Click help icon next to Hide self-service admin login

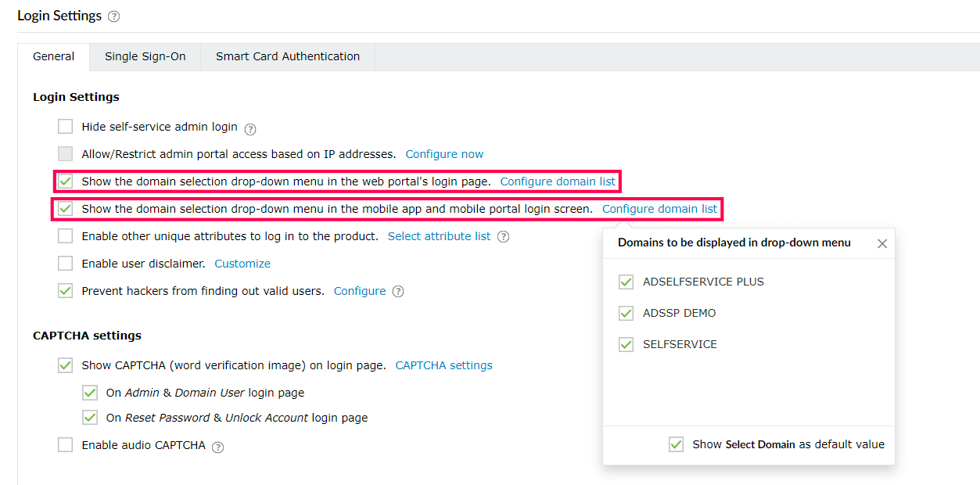tap(250, 129)
